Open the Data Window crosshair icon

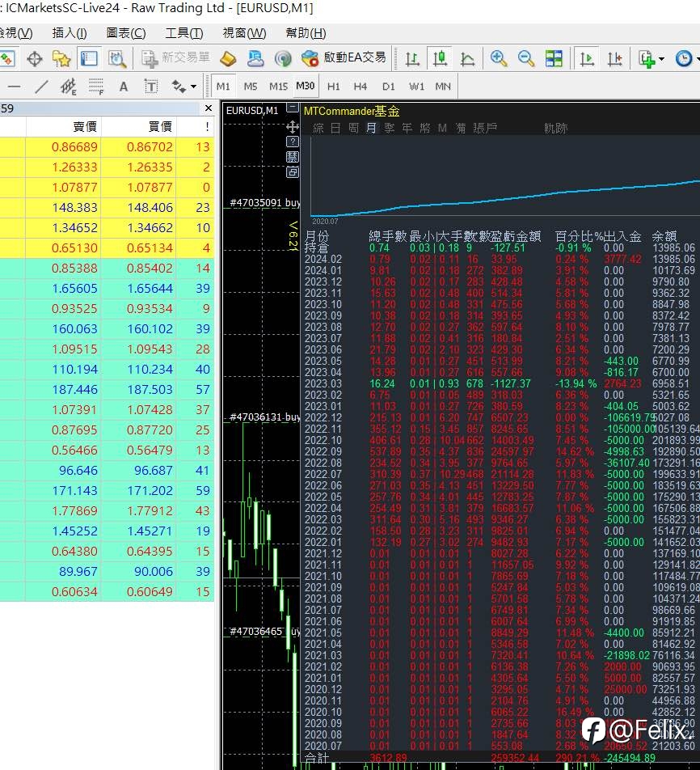click(35, 59)
